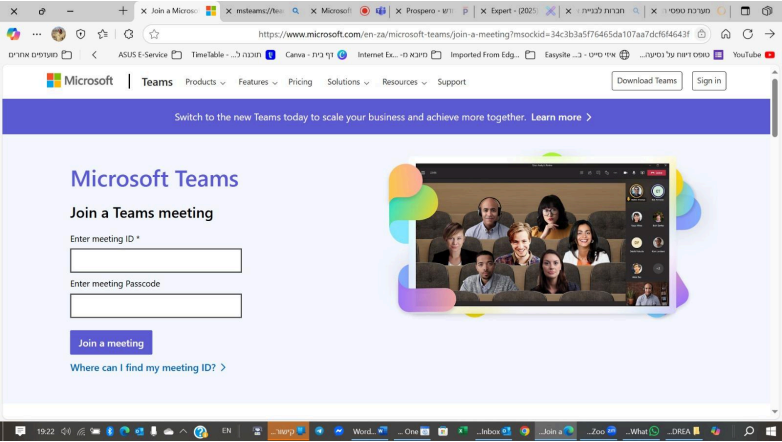The image size is (782, 442).
Task: Click the Download Teams button
Action: click(x=647, y=81)
